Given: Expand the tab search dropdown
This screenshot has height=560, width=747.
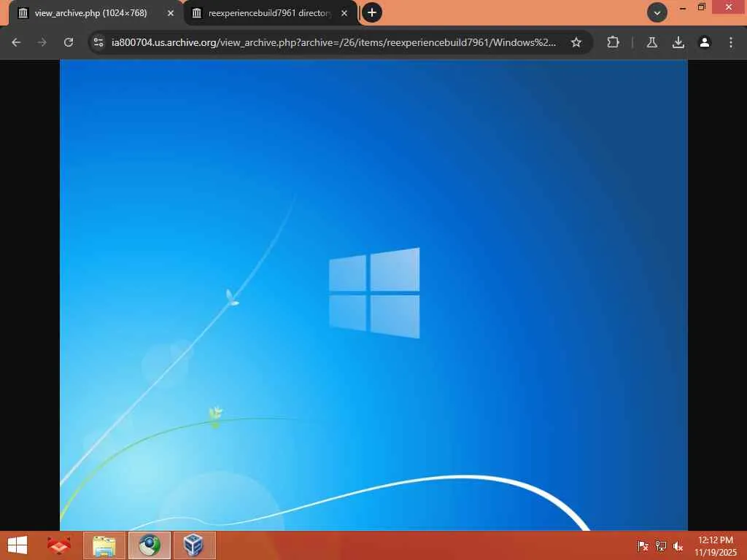Looking at the screenshot, I should point(657,13).
